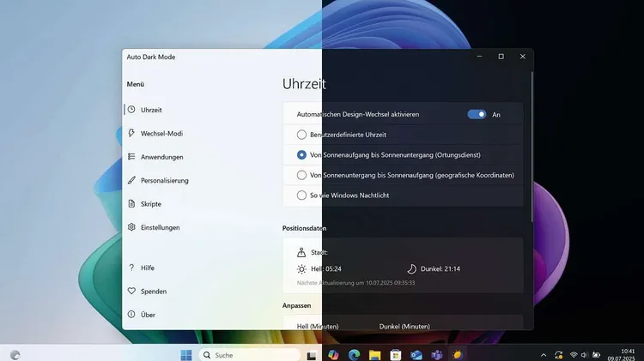Click the widgets icon on the taskbar
The height and width of the screenshot is (361, 644).
(15, 355)
